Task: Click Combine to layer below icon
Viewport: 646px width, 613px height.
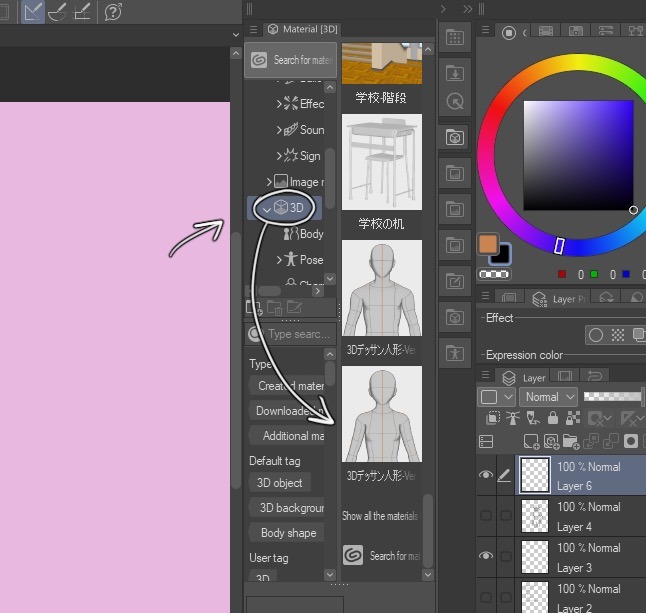Action: click(x=611, y=441)
